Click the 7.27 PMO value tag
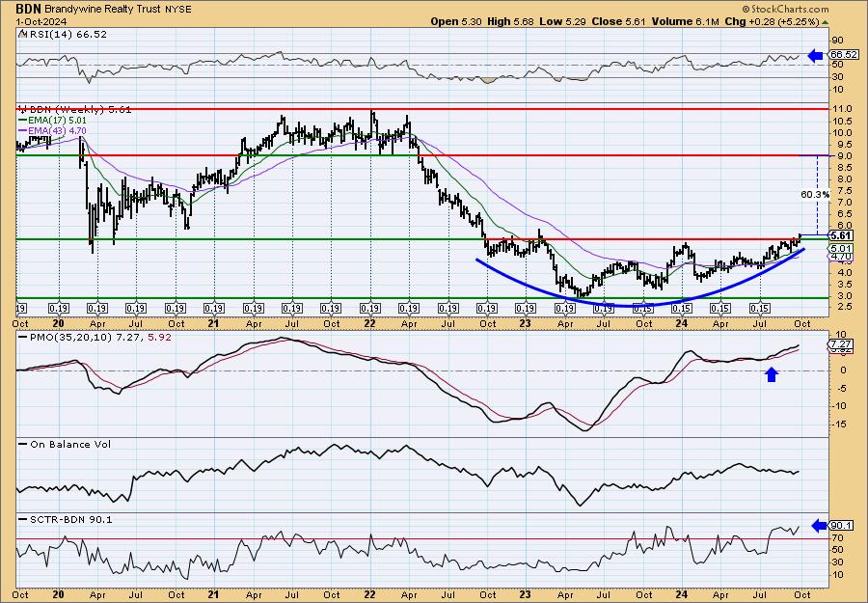This screenshot has height=603, width=868. click(x=843, y=344)
